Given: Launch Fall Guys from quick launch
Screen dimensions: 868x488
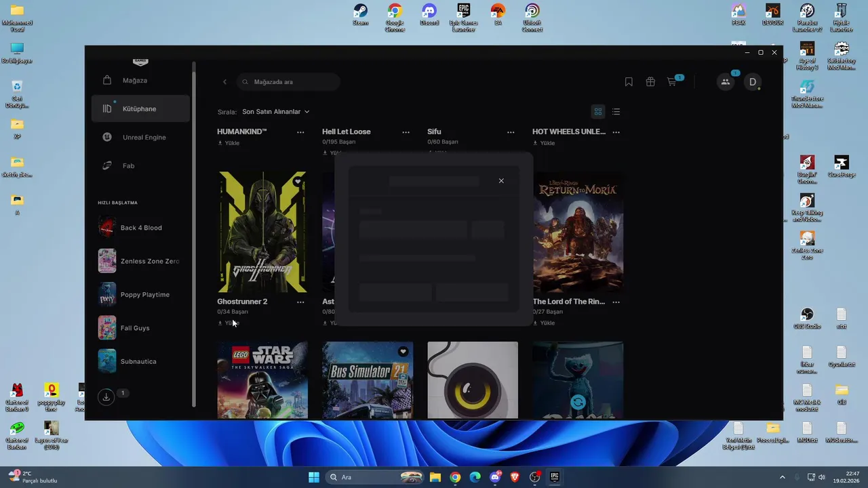Looking at the screenshot, I should [140, 328].
